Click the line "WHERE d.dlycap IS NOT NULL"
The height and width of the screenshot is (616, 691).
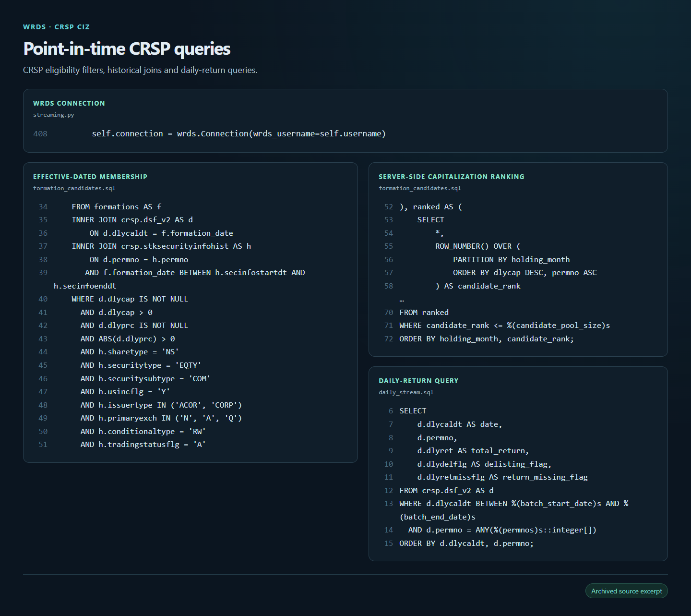click(130, 299)
